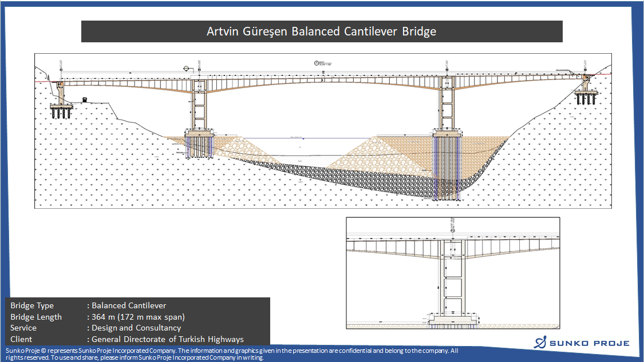Select the "364 m (172 m max span)" text
The height and width of the screenshot is (362, 644).
pos(138,317)
